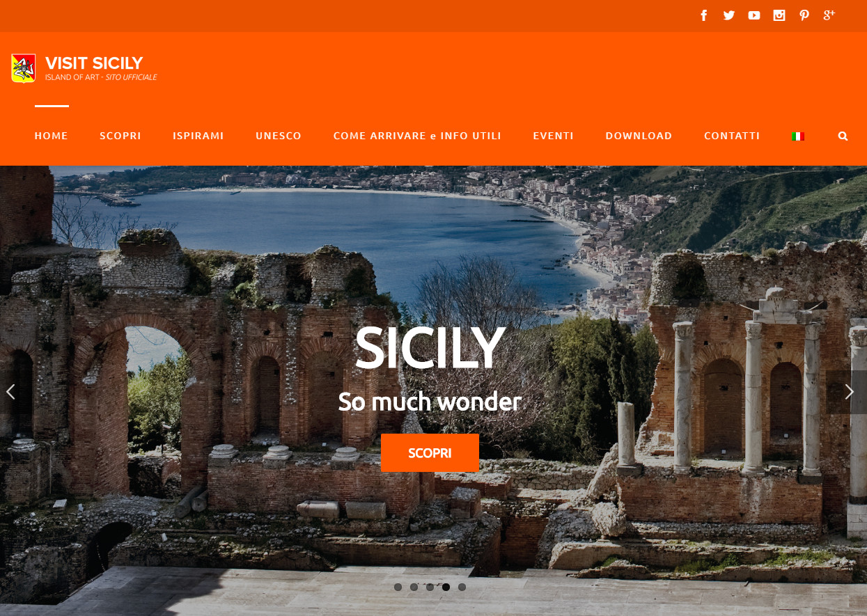
Task: Click the orange SCOPRI button
Action: [430, 453]
